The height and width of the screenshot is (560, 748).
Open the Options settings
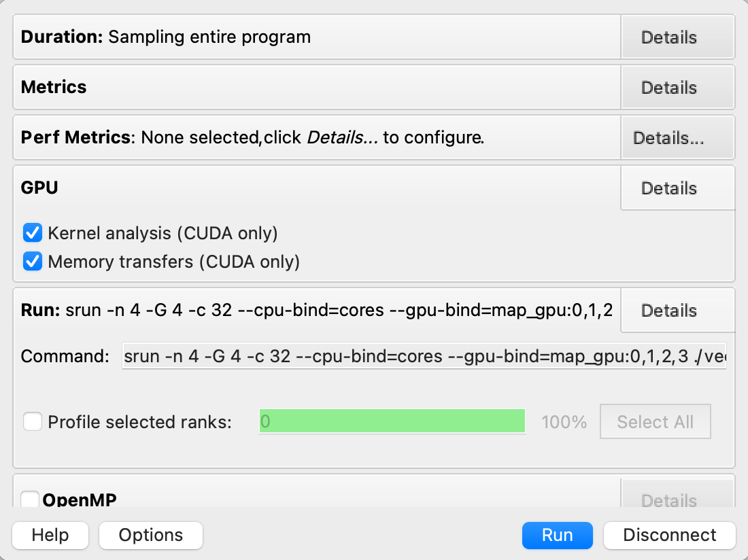point(150,535)
